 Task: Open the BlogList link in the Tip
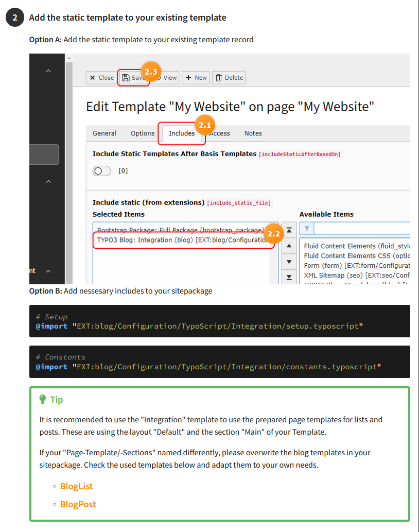pyautogui.click(x=76, y=486)
